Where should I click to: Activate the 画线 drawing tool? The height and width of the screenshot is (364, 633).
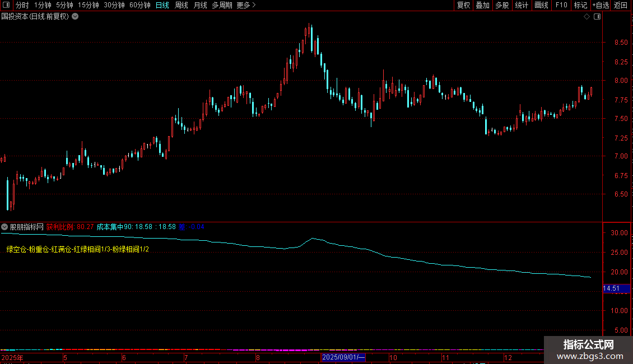541,5
